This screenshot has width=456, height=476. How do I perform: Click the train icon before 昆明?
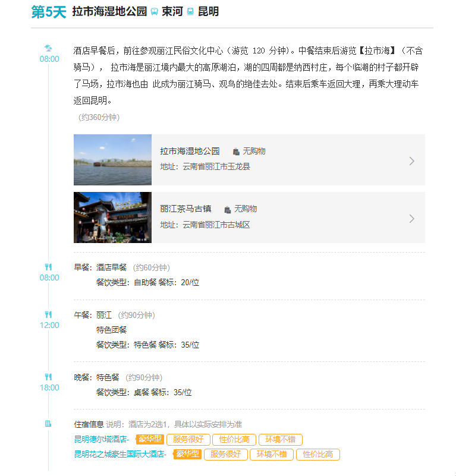pos(190,12)
